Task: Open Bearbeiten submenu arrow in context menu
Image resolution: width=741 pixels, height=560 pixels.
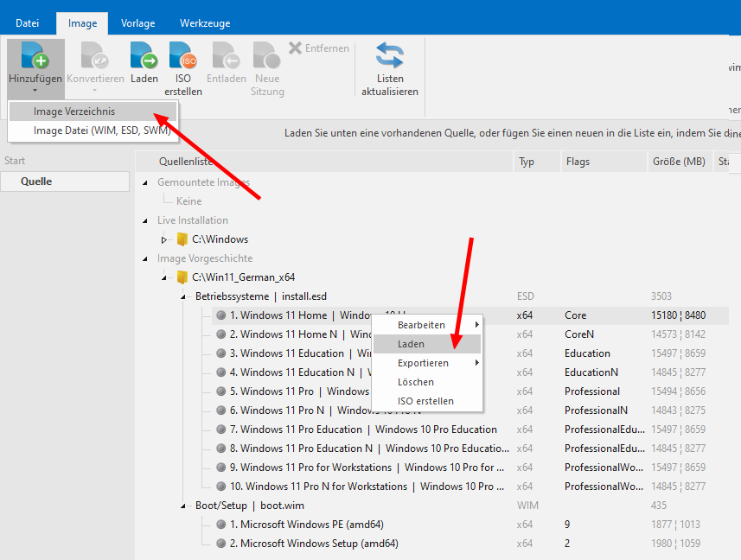Action: (x=476, y=324)
